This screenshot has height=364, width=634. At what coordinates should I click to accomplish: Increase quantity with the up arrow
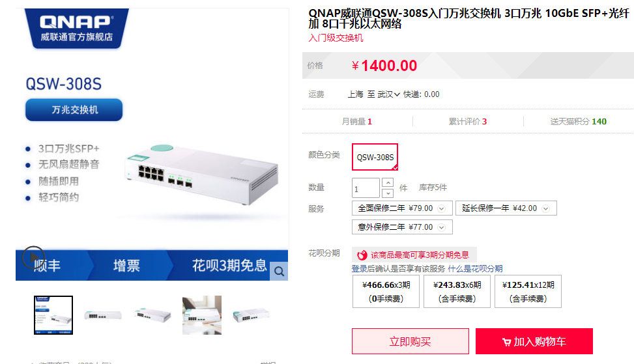(x=388, y=182)
